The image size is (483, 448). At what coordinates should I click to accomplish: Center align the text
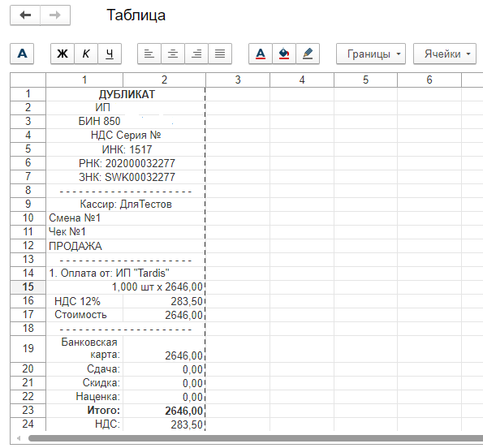(173, 54)
